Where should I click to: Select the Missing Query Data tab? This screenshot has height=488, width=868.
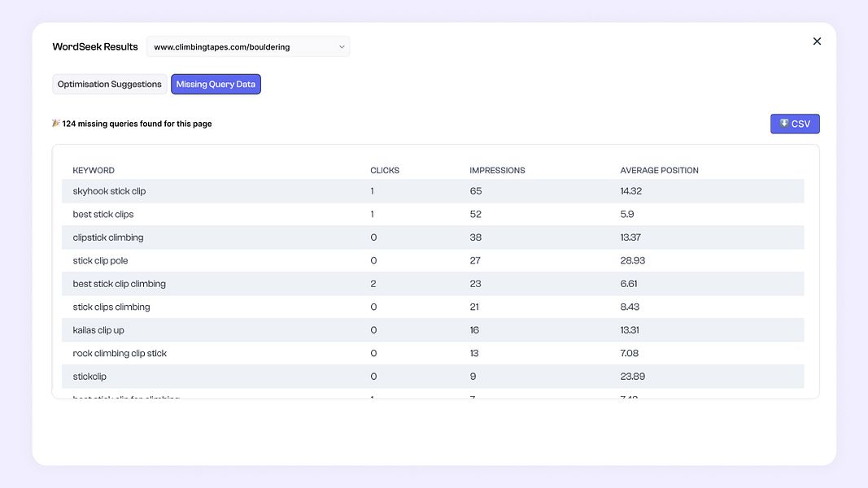coord(216,85)
